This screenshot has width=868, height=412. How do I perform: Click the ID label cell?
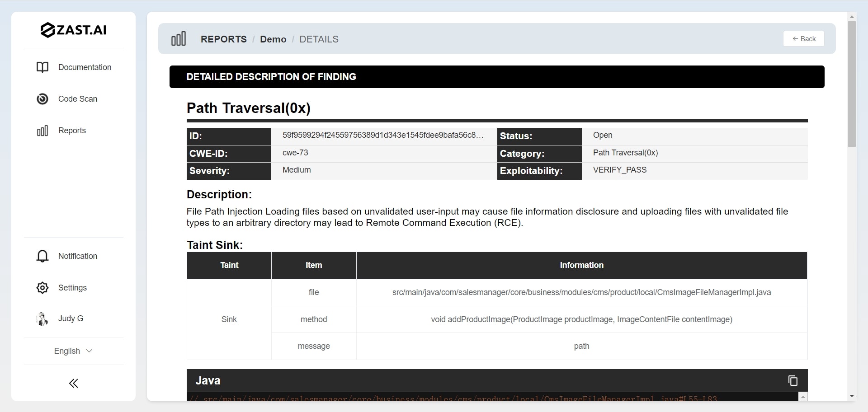point(229,136)
